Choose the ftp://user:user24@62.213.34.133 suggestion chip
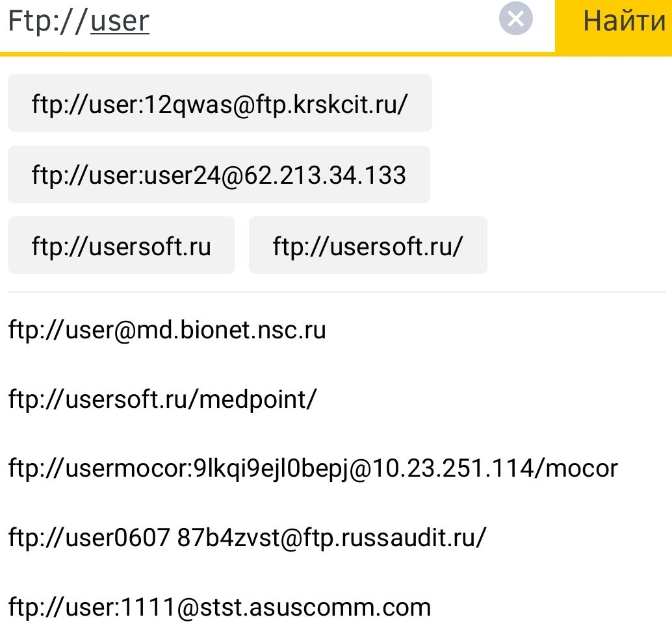 click(x=219, y=175)
